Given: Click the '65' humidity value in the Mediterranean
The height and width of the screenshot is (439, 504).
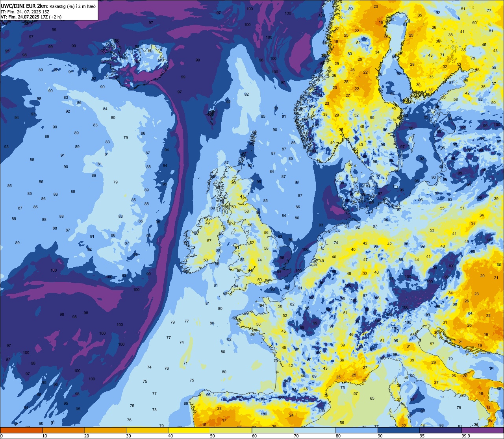Looking at the screenshot, I should click(372, 398).
